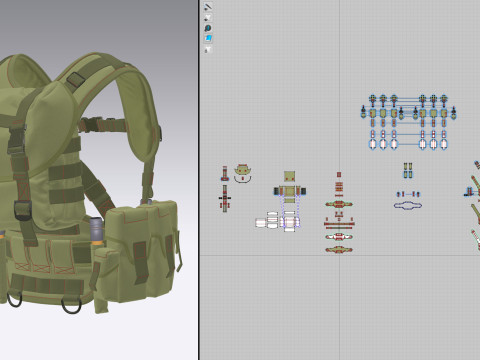Click the half-ring pattern below the helmet-shaped piece
This screenshot has height=360, width=480.
pos(243,179)
